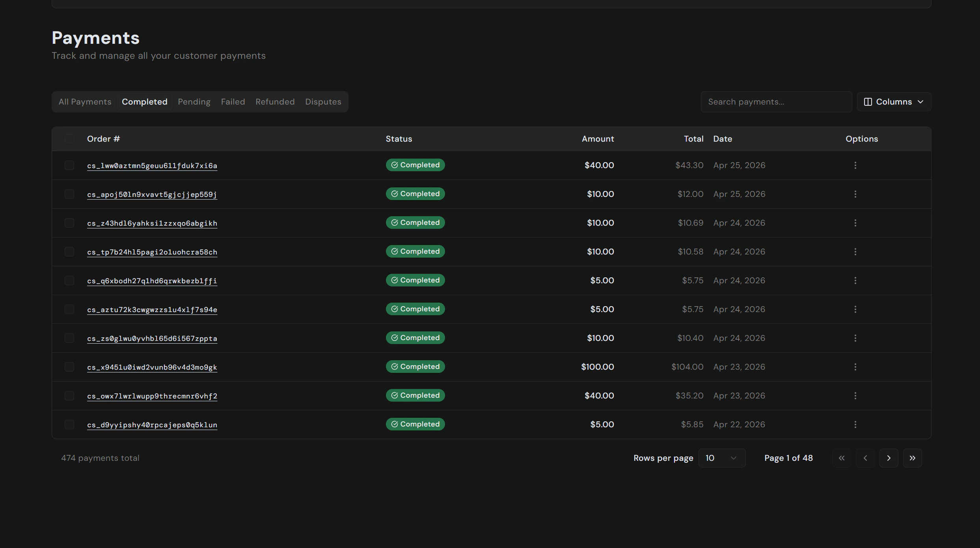Viewport: 980px width, 548px height.
Task: Open order cs_tp7b24hl5pagi2oluohcra58ch
Action: pos(152,252)
